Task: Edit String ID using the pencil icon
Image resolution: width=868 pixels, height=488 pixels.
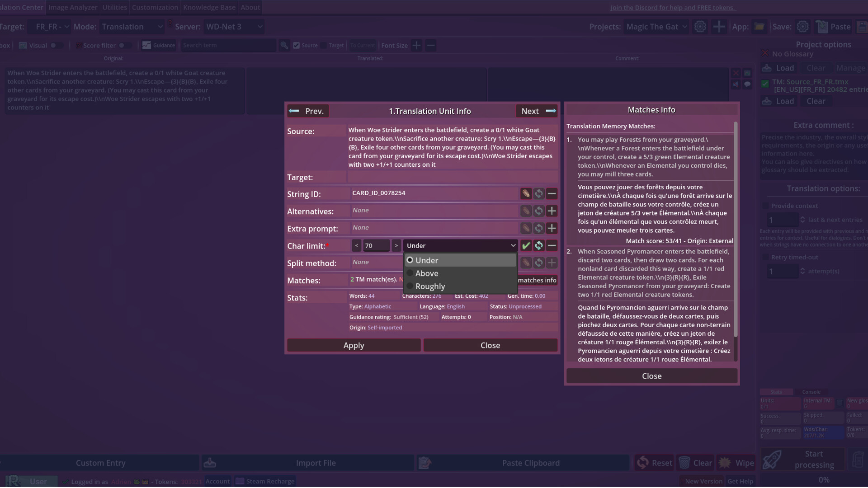Action: tap(525, 193)
